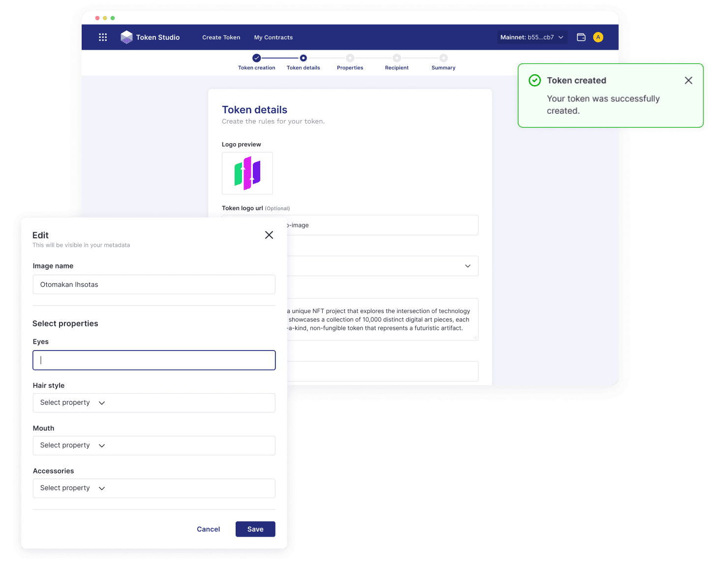The height and width of the screenshot is (571, 728).
Task: Click the green success checkmark icon
Action: coord(535,80)
